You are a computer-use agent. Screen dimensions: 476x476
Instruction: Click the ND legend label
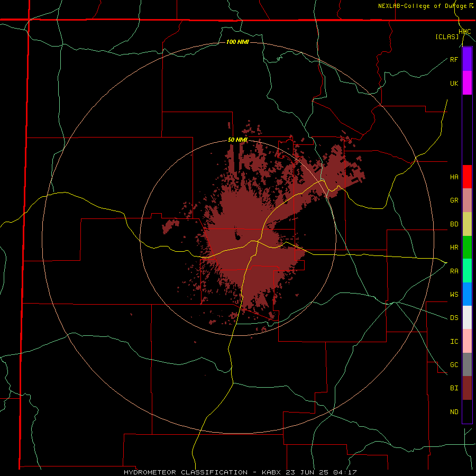pos(454,412)
